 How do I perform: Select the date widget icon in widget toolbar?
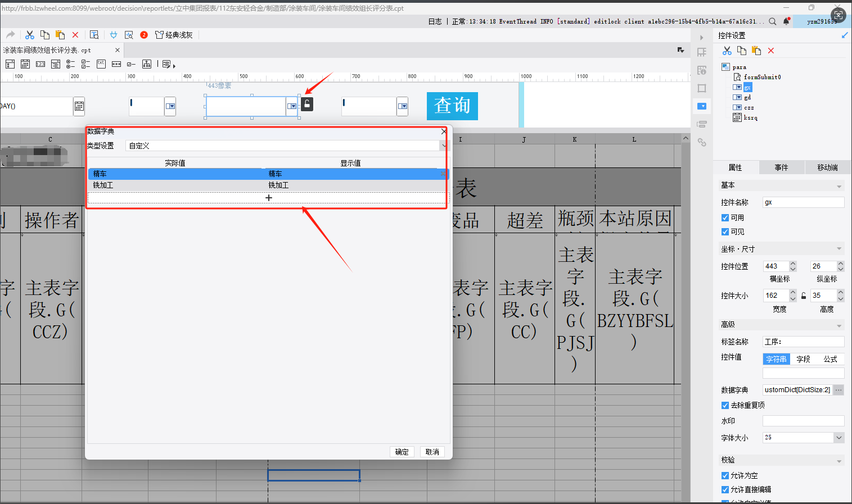click(25, 64)
